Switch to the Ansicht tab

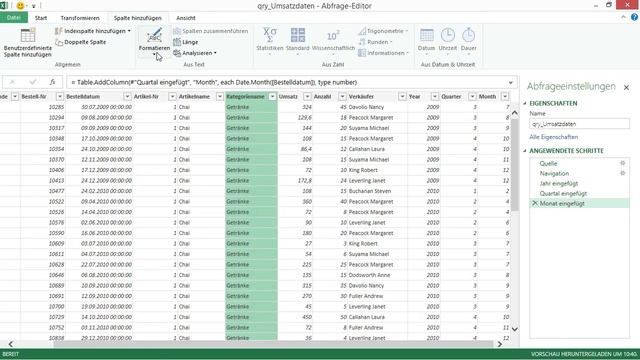186,18
